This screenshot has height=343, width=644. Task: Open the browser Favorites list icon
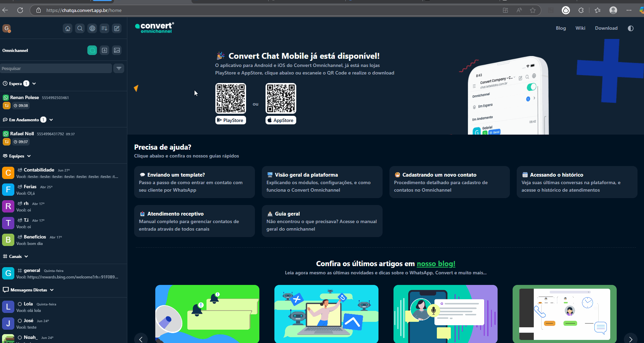point(598,10)
